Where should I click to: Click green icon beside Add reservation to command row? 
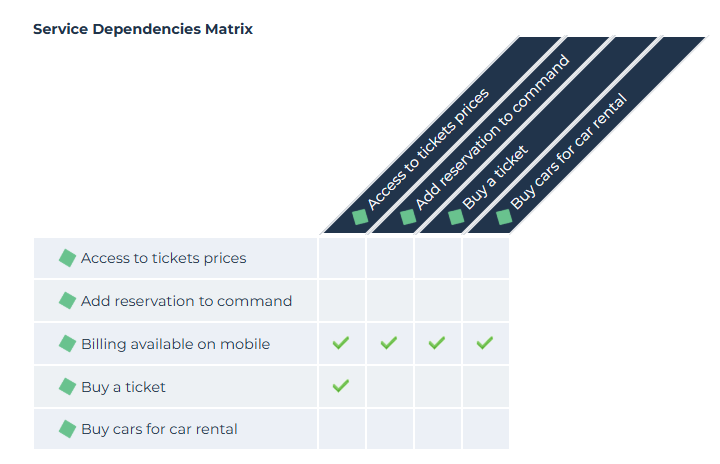[67, 300]
